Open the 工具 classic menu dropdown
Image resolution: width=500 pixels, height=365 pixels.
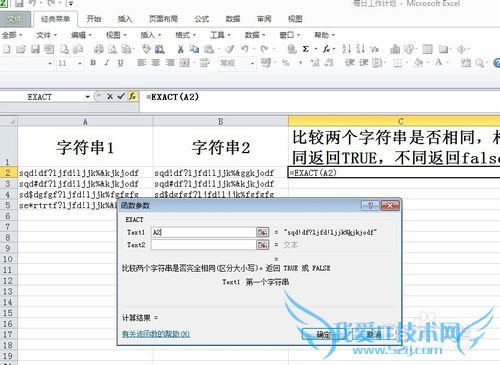click(x=220, y=35)
